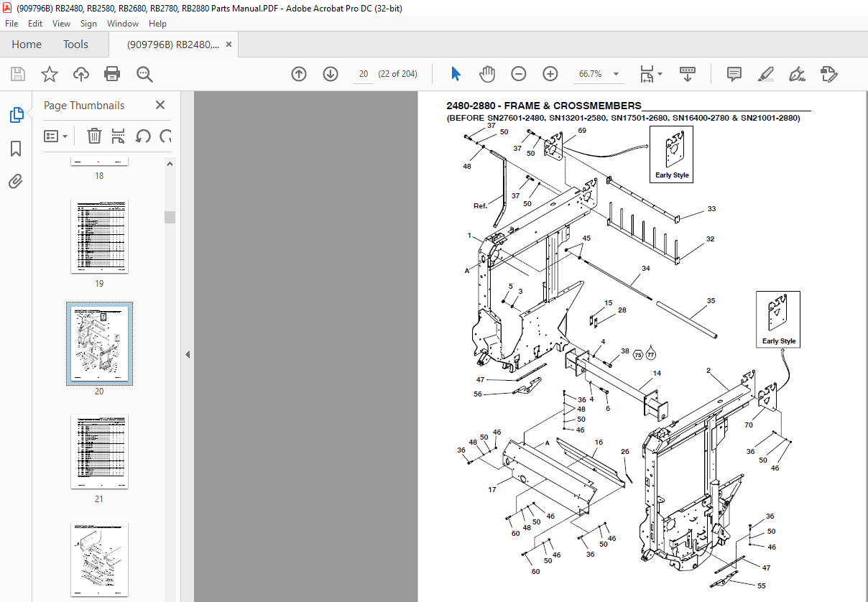Select page 20 thumbnail

(99, 343)
